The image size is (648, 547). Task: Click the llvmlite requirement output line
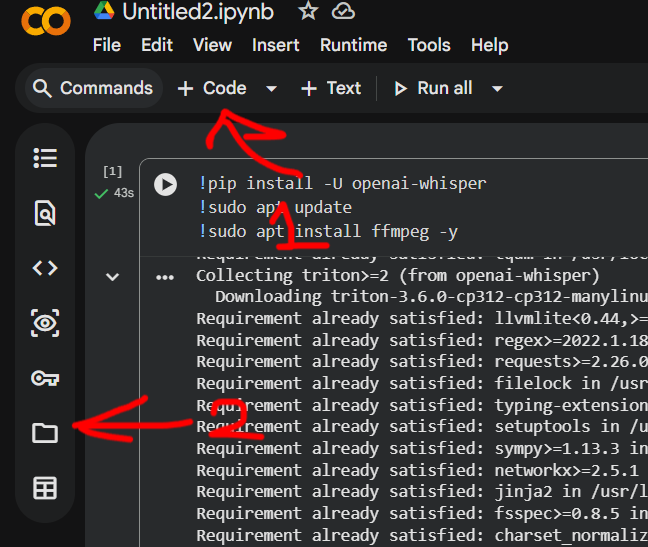click(422, 319)
